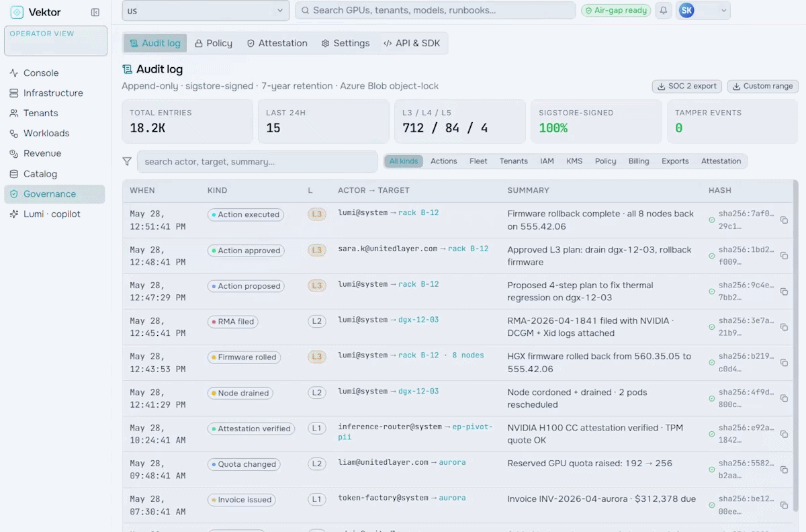Filter log by Attestation kind

[721, 161]
